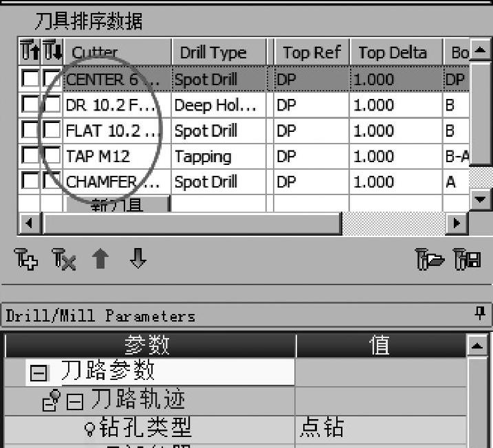Select the TAP M12 cutter cell
493x448 pixels.
pyautogui.click(x=117, y=156)
